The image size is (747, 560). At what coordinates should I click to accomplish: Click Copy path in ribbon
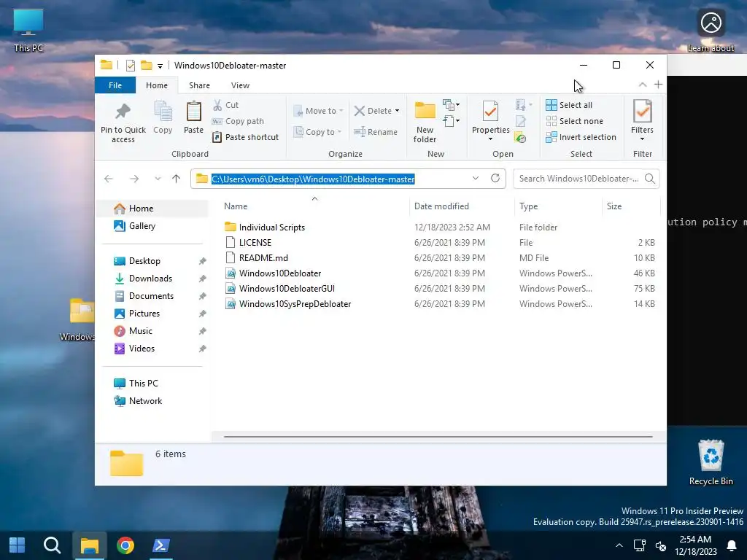[238, 121]
